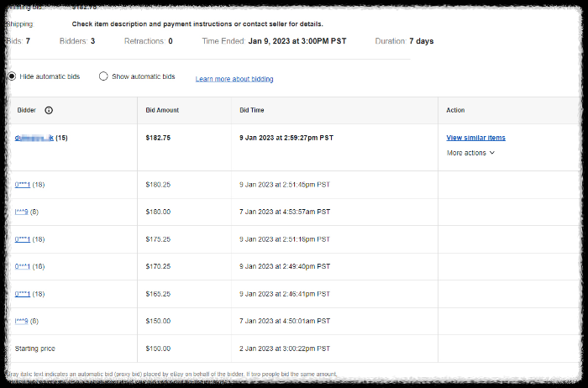
Task: Click the Bids: 7 count
Action: (x=18, y=41)
